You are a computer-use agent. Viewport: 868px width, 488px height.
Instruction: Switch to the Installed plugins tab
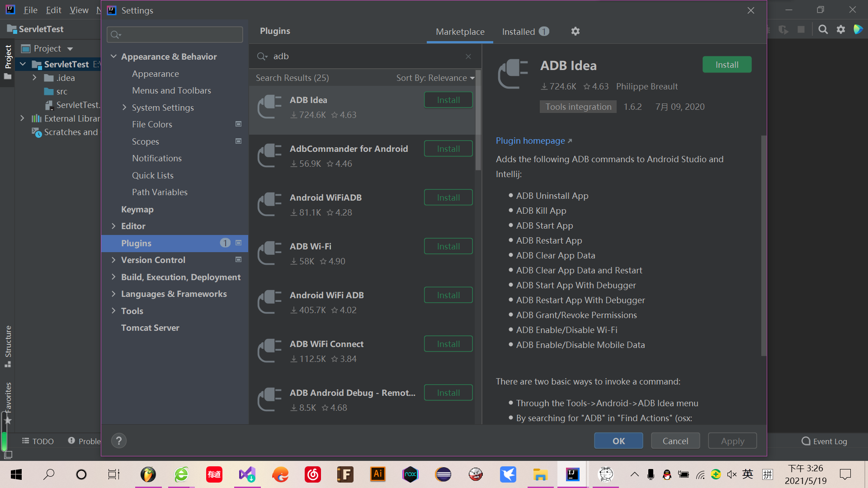(518, 32)
